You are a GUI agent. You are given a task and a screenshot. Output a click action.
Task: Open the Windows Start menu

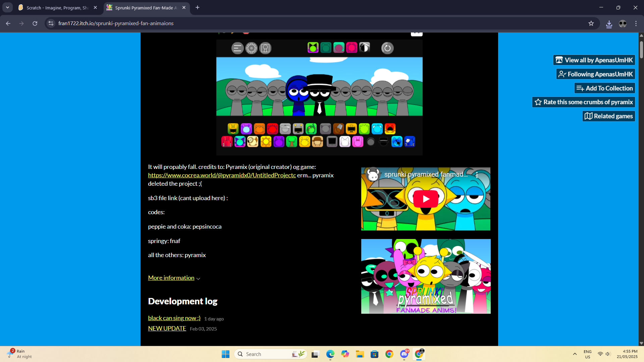[x=225, y=354]
